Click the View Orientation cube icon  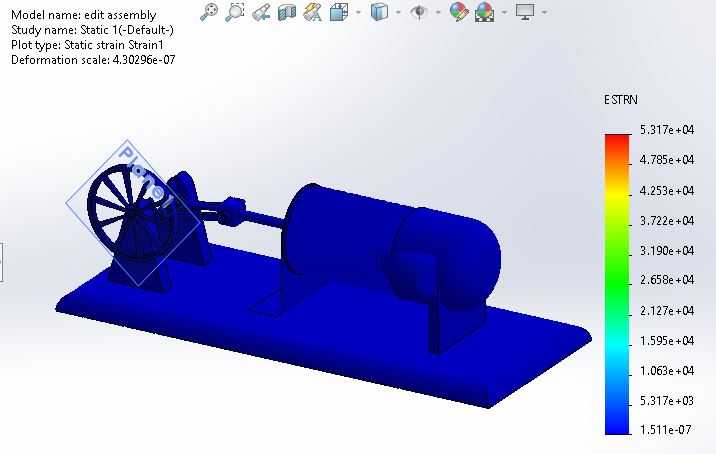(339, 12)
